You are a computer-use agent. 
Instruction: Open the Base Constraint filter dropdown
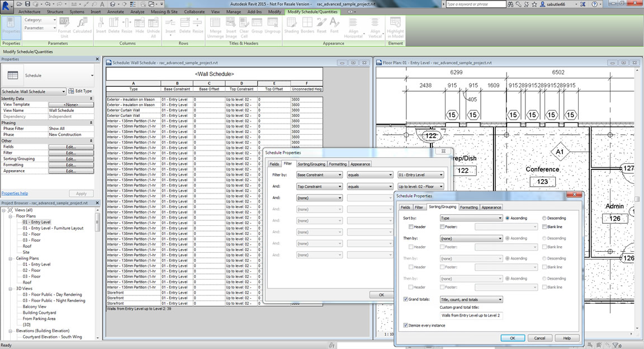(319, 175)
